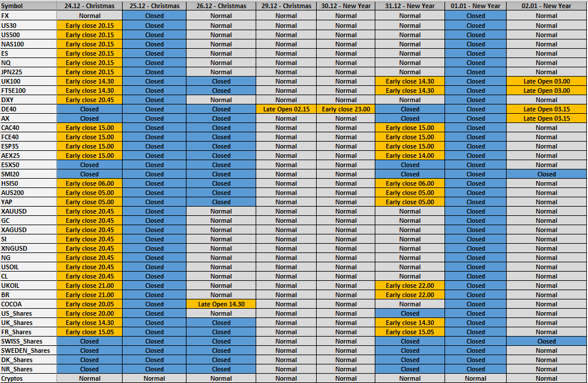Select the DE40 Late Open 02.15 cell

286,109
